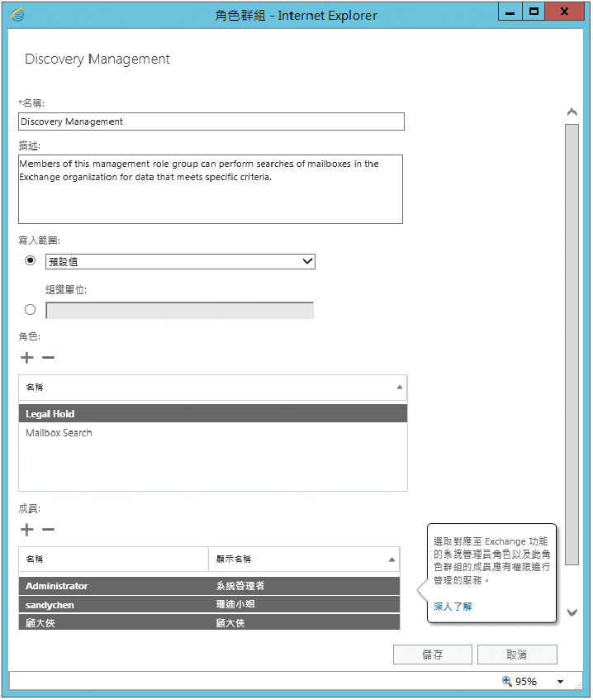Viewport: 593px width, 700px height.
Task: Click the 儲存 button
Action: pos(433,655)
